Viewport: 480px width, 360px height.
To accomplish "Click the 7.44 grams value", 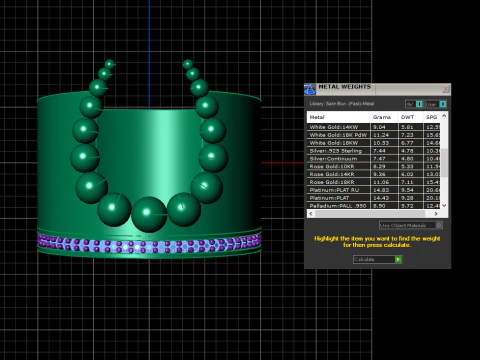I will [x=379, y=151].
